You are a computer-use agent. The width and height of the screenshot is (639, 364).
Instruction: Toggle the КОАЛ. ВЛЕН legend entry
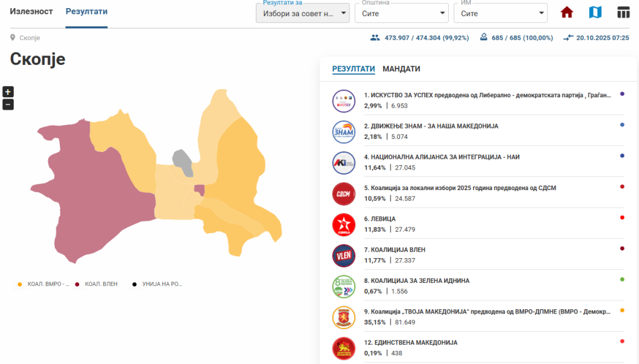tap(96, 284)
